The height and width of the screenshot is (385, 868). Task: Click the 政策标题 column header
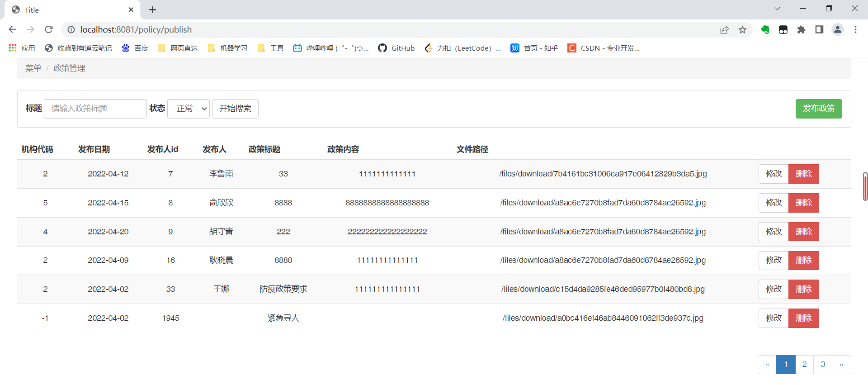[x=264, y=149]
